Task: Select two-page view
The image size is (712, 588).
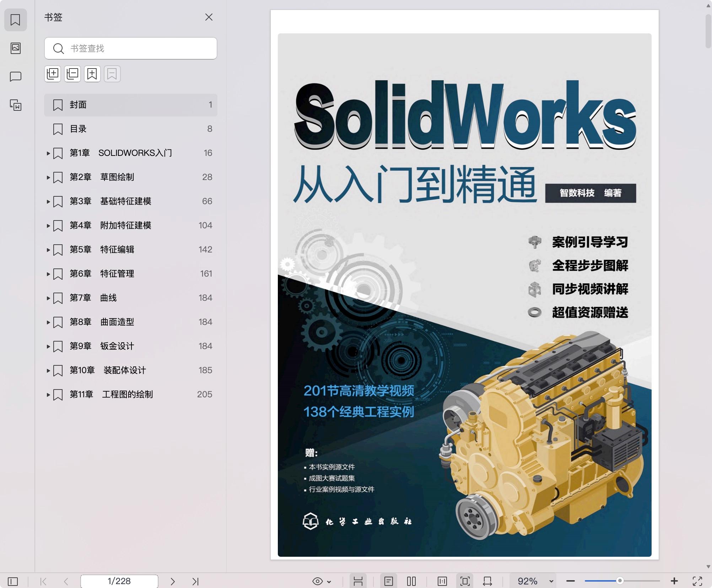Action: pos(411,581)
